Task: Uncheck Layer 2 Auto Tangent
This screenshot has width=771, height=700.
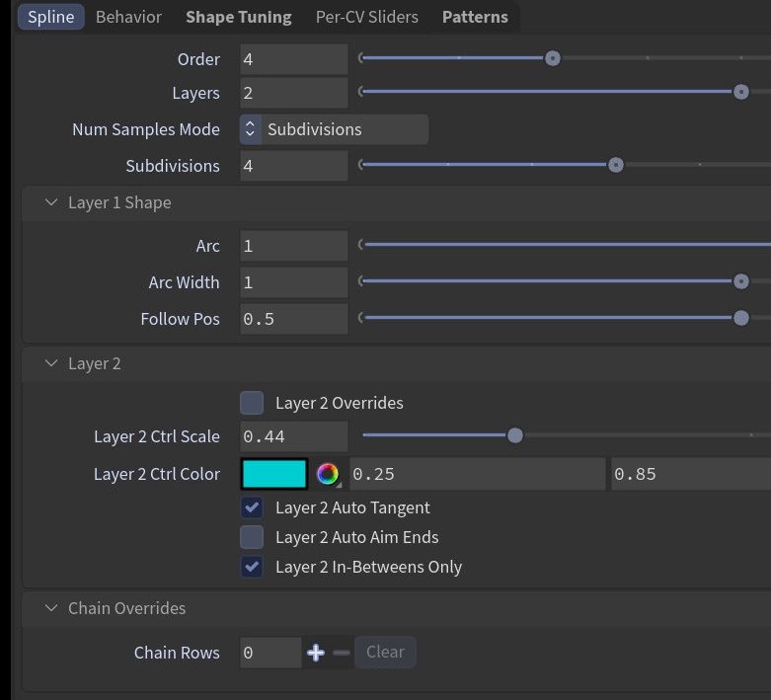Action: 252,507
